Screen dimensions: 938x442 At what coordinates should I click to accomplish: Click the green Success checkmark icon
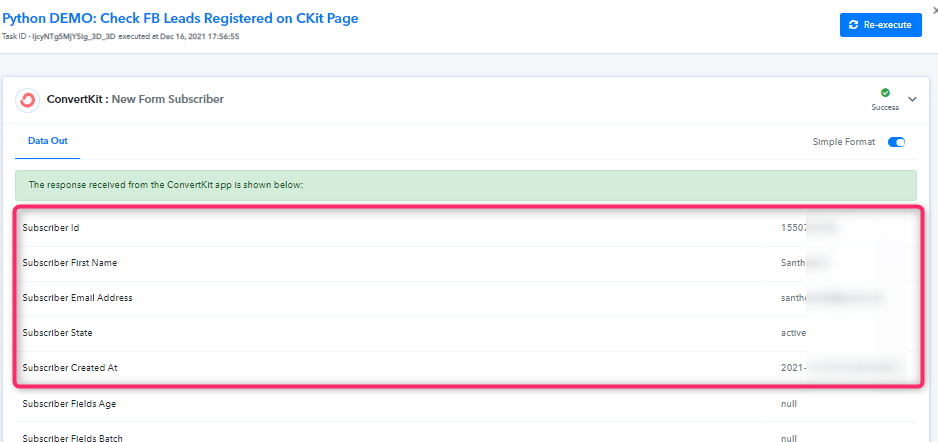coord(885,93)
